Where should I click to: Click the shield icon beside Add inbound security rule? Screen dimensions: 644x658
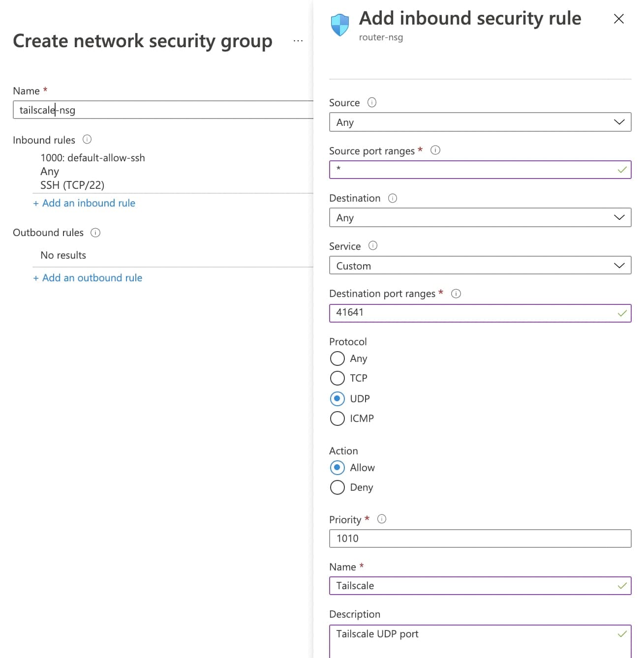[x=339, y=22]
